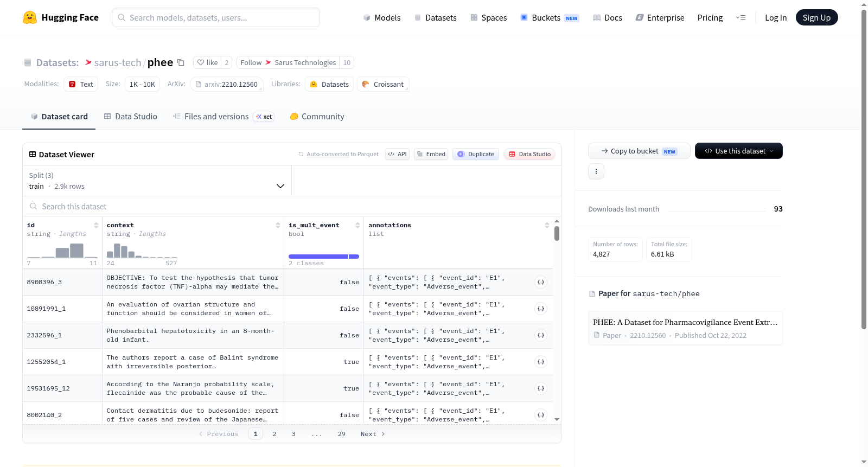Viewport: 868px width, 467px height.
Task: Click Log In
Action: tap(776, 18)
